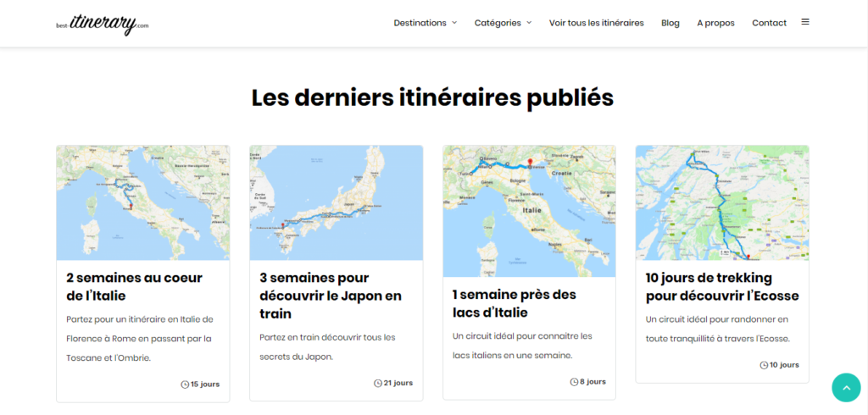Viewport: 868px width, 415px height.
Task: Click heading 'Les derniers itinéraires publiés'
Action: pos(433,98)
